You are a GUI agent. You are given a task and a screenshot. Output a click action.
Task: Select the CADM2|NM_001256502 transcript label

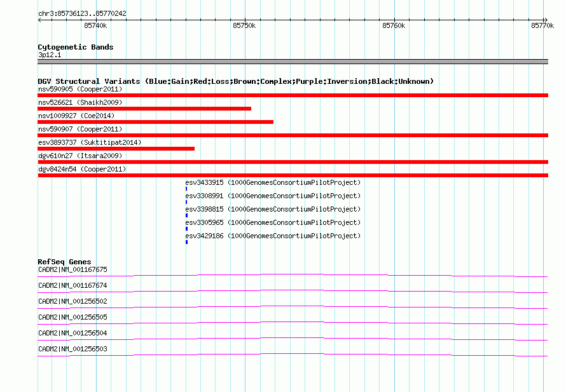coord(72,302)
